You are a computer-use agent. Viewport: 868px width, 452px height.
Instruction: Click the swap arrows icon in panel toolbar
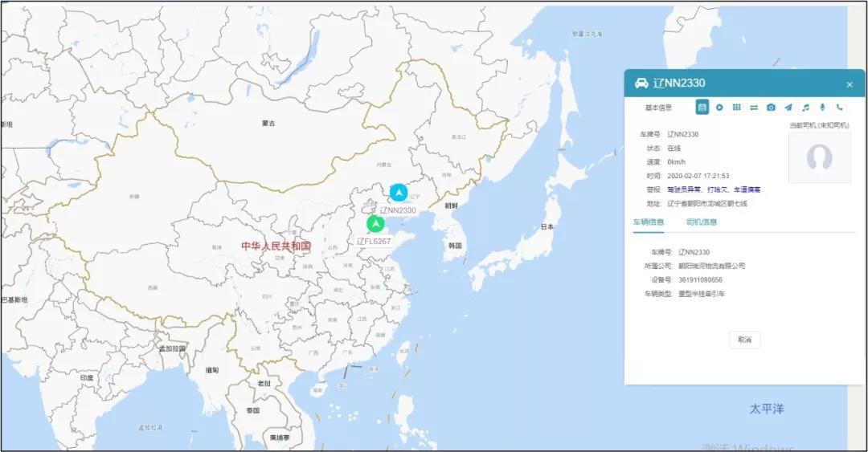[x=754, y=107]
